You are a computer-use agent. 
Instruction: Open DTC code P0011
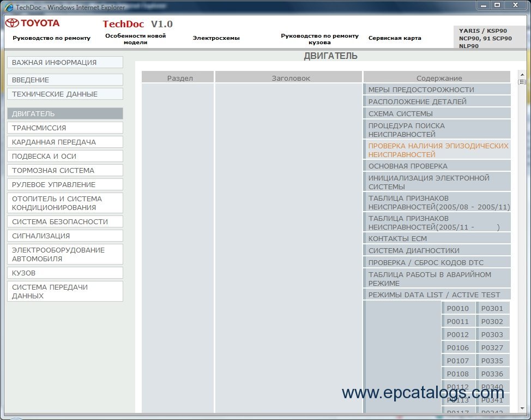[457, 322]
